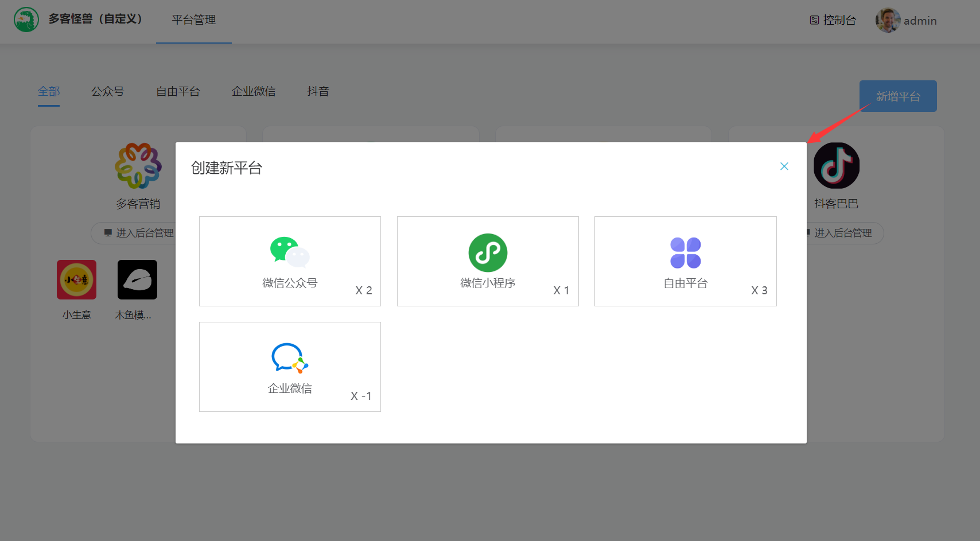
Task: Click the X -1 count text
Action: pyautogui.click(x=361, y=396)
